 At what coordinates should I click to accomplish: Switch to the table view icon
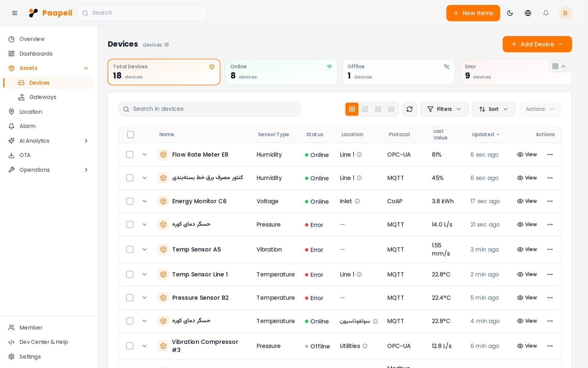click(352, 109)
